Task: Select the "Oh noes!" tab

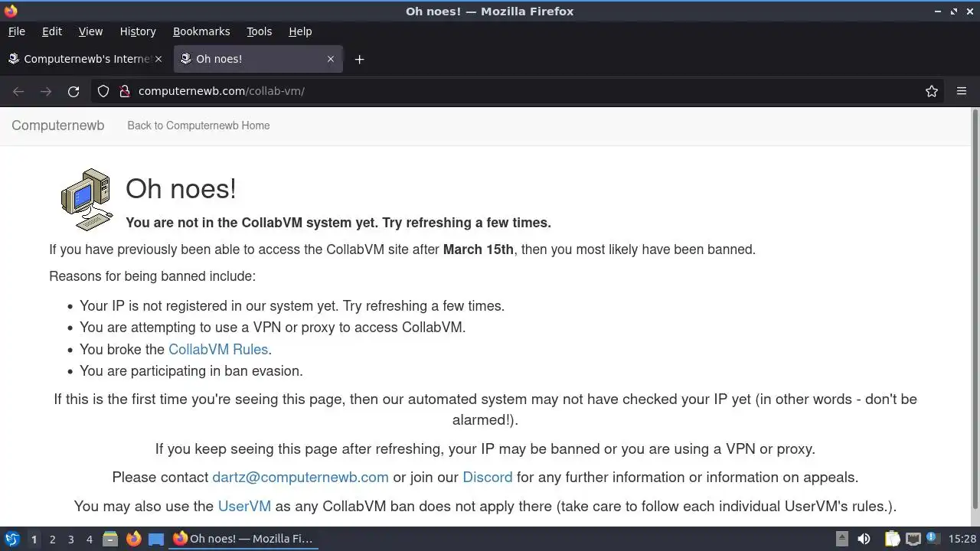Action: pos(258,59)
